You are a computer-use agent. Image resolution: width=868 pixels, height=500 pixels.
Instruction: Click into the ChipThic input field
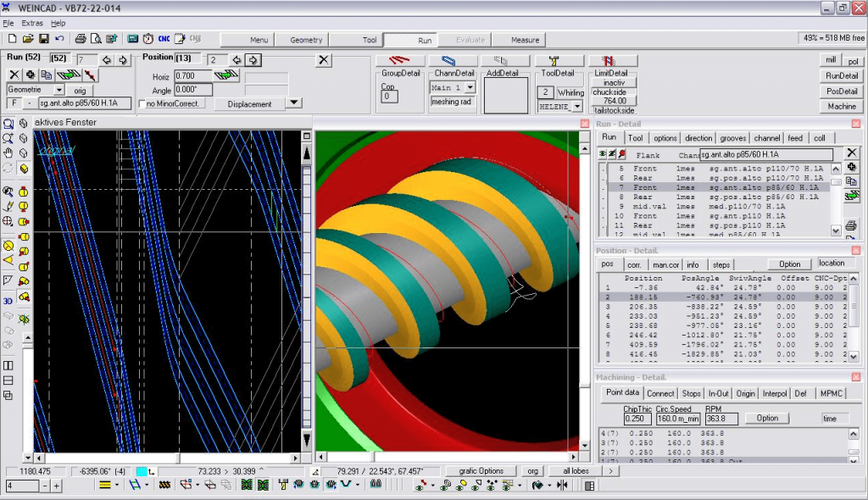(x=637, y=419)
